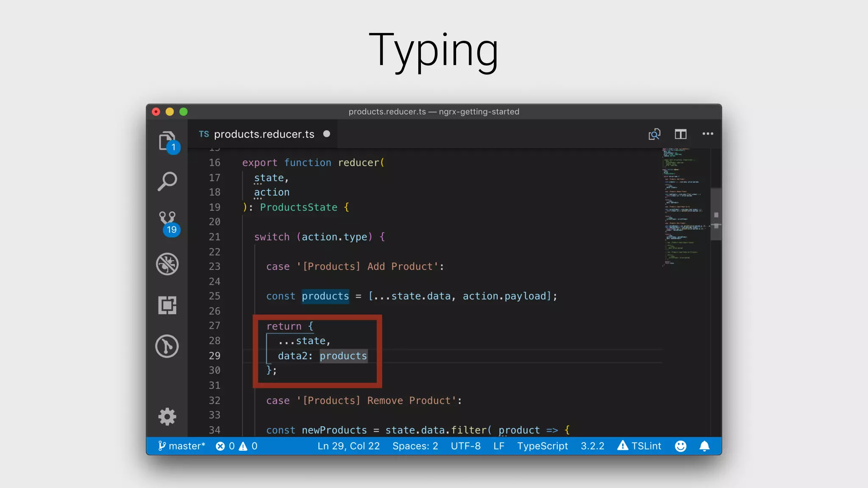Open the Git graph sidebar icon
868x488 pixels.
pyautogui.click(x=167, y=346)
